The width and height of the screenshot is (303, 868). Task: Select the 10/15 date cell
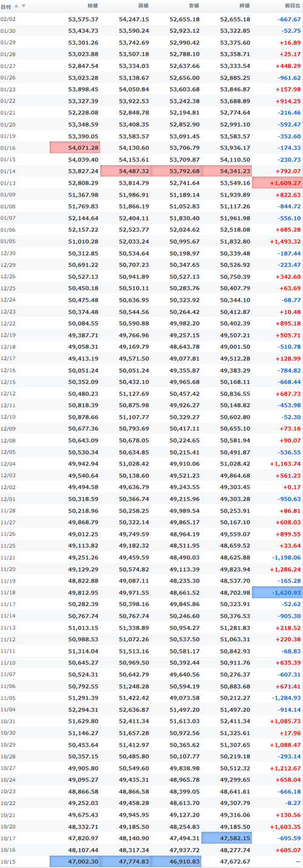tap(8, 861)
